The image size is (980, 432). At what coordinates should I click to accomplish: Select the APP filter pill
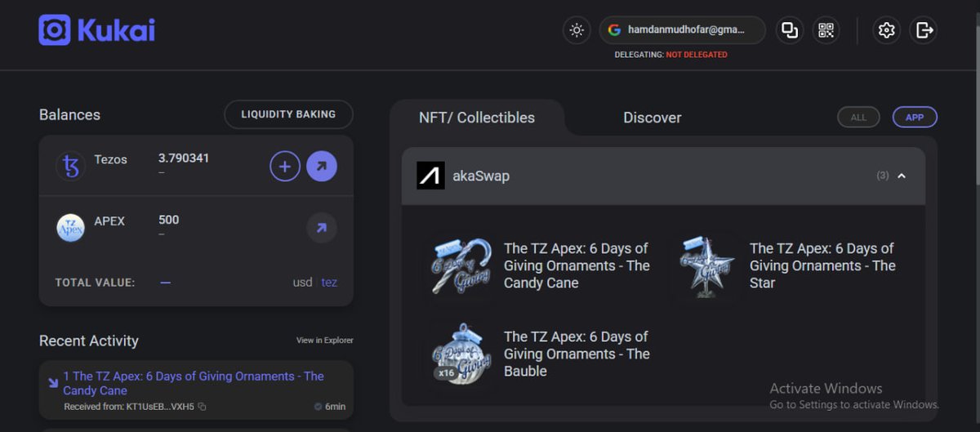point(915,118)
